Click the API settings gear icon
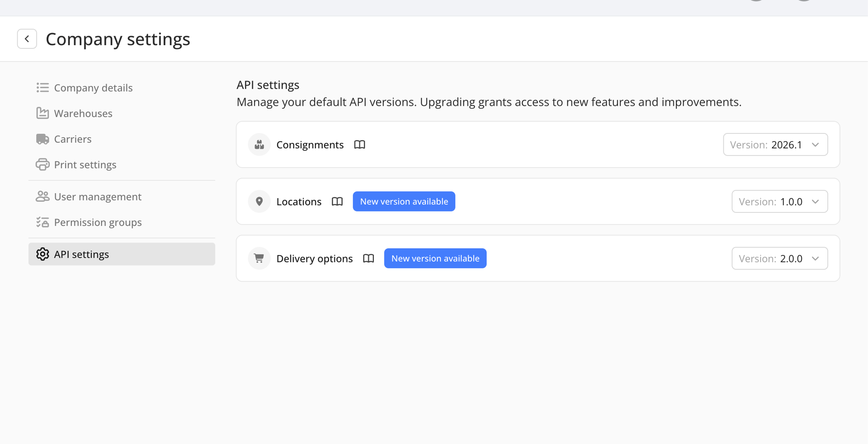 42,254
